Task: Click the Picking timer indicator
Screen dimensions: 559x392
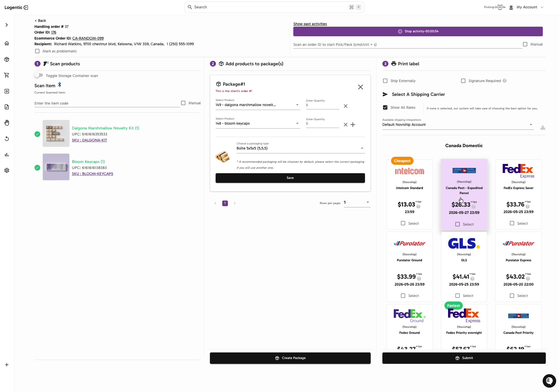Action: click(x=495, y=7)
